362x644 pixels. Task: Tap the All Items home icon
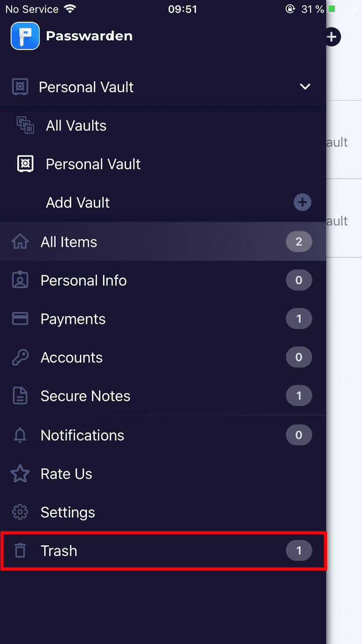pos(20,242)
